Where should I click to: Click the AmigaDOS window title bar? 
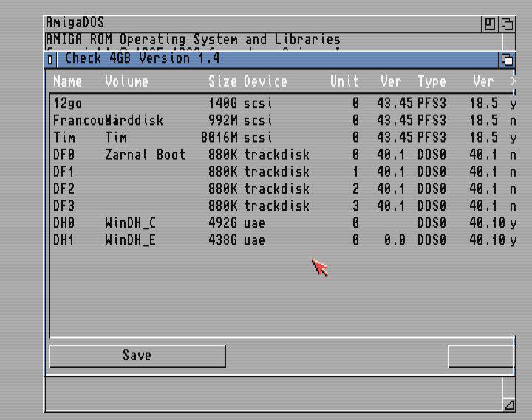263,24
